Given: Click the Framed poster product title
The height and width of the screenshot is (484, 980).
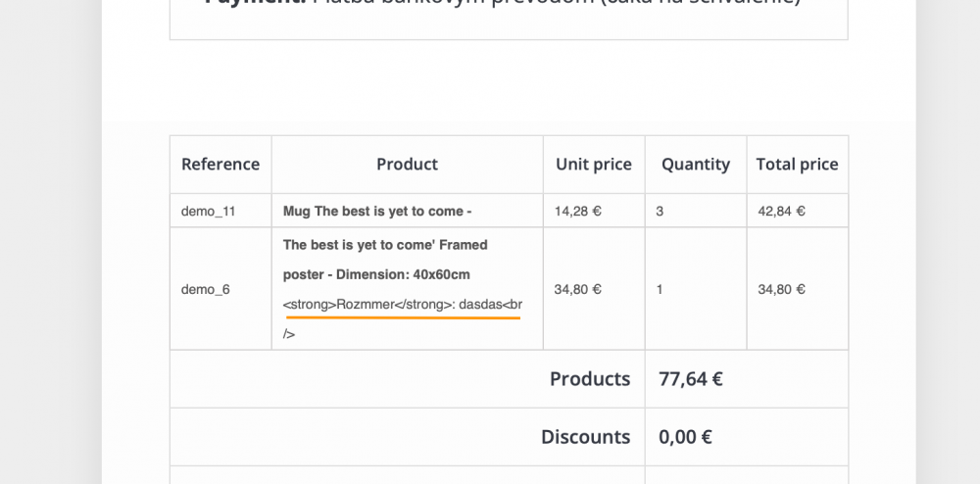Looking at the screenshot, I should pyautogui.click(x=384, y=259).
